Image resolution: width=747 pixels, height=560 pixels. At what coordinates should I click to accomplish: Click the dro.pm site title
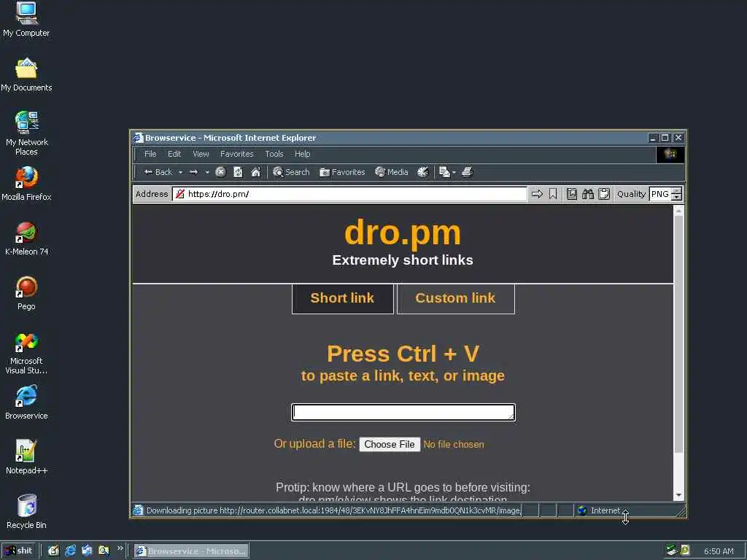[403, 233]
